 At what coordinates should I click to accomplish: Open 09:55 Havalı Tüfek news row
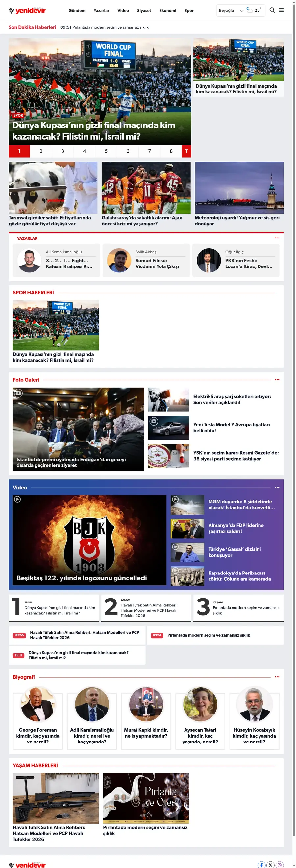point(77,635)
